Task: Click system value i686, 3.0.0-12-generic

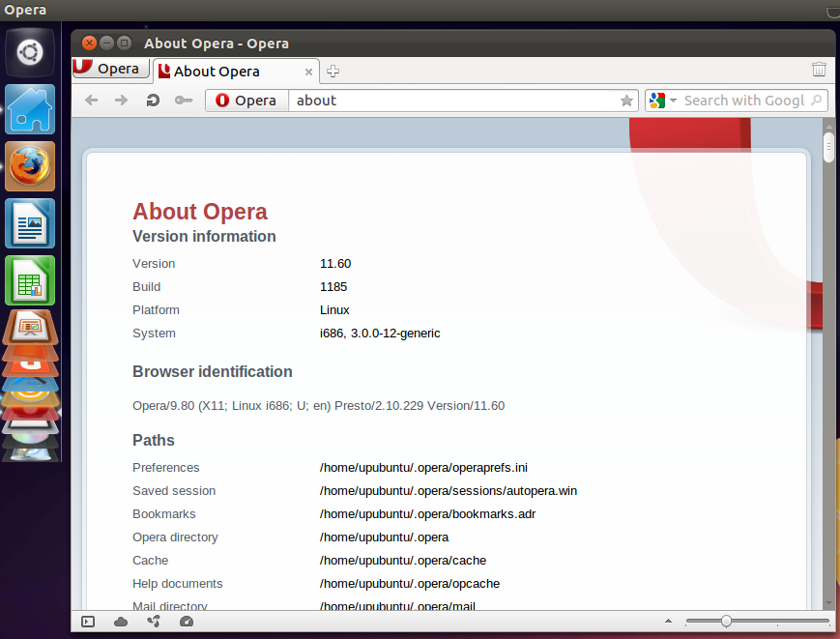Action: (380, 334)
